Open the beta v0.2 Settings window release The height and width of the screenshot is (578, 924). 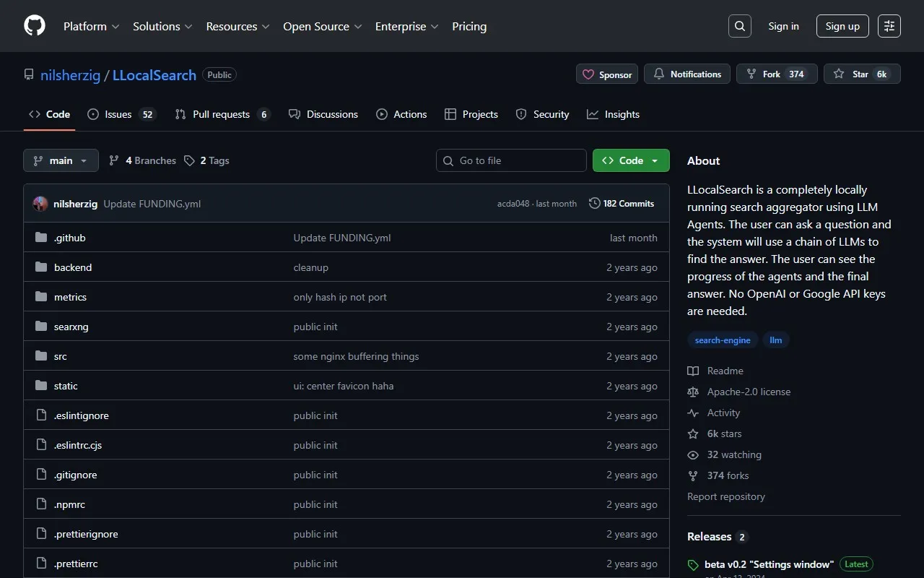click(768, 564)
